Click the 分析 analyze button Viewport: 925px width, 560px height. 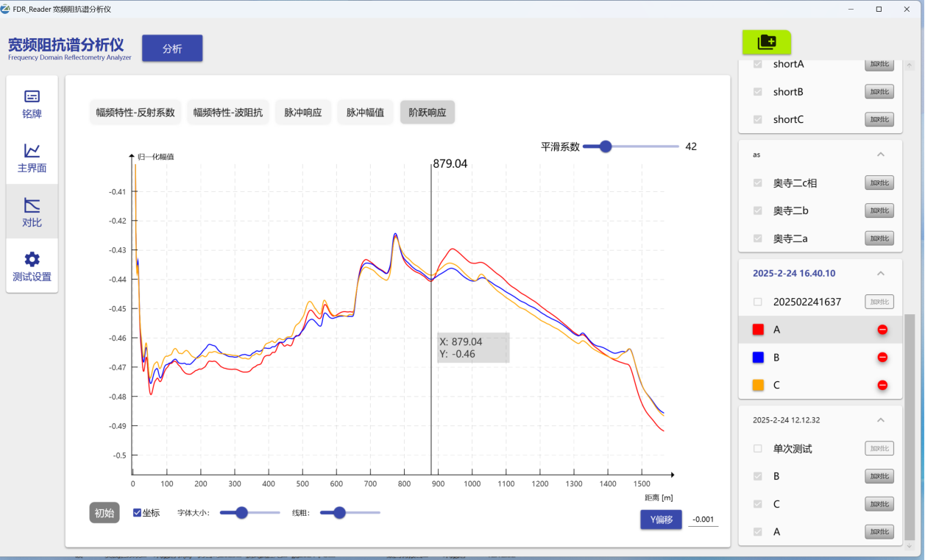coord(171,48)
